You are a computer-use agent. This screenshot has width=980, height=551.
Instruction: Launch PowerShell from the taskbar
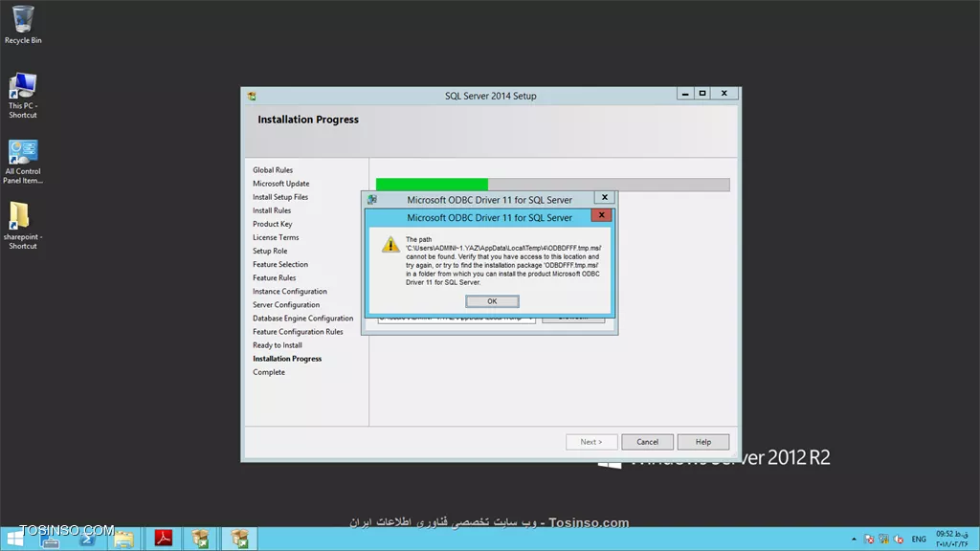pos(87,539)
